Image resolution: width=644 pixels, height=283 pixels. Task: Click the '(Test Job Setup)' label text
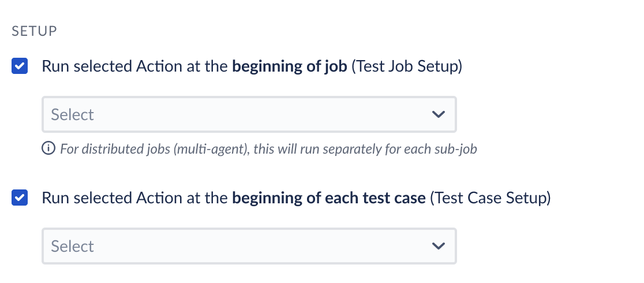pos(407,66)
